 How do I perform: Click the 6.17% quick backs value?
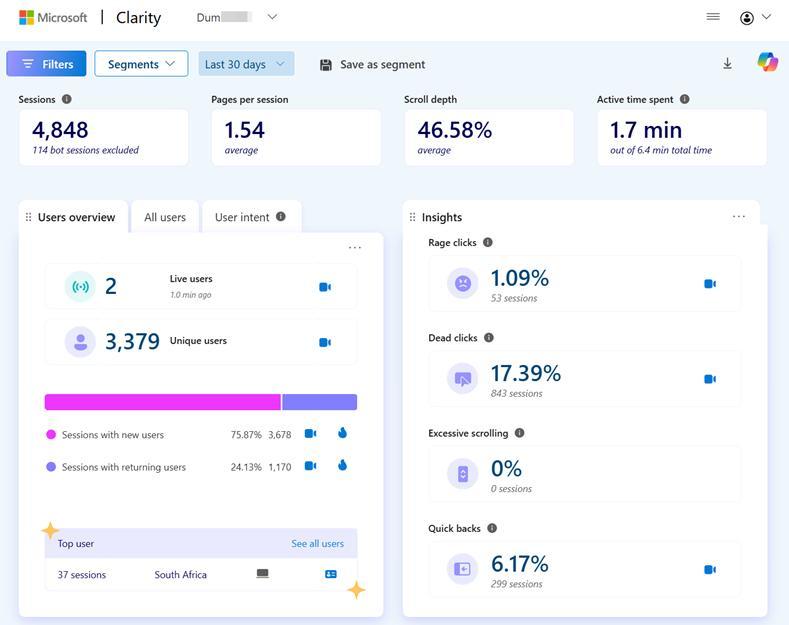[520, 564]
